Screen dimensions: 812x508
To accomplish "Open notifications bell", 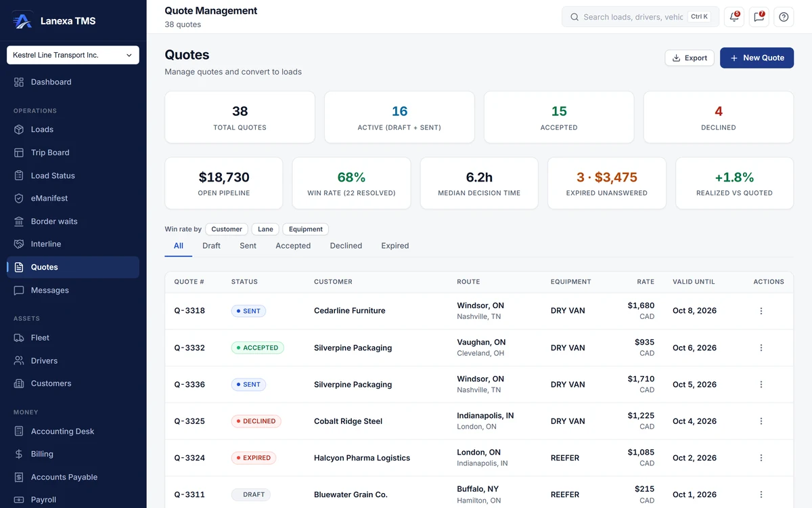I will pyautogui.click(x=734, y=17).
